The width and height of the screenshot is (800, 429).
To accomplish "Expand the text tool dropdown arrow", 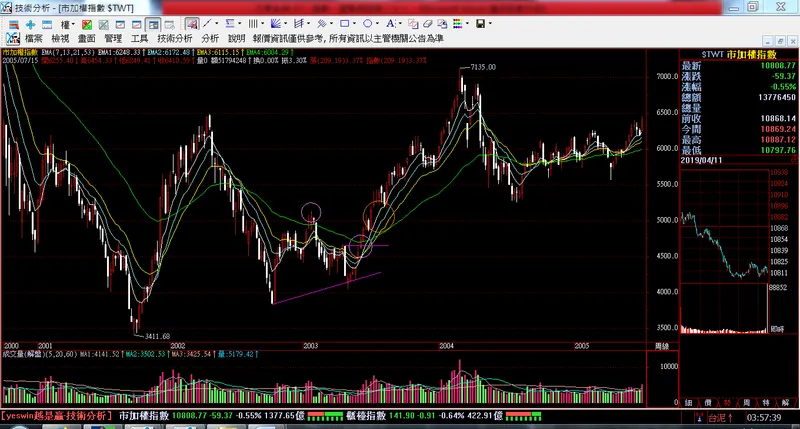I will click(x=399, y=23).
